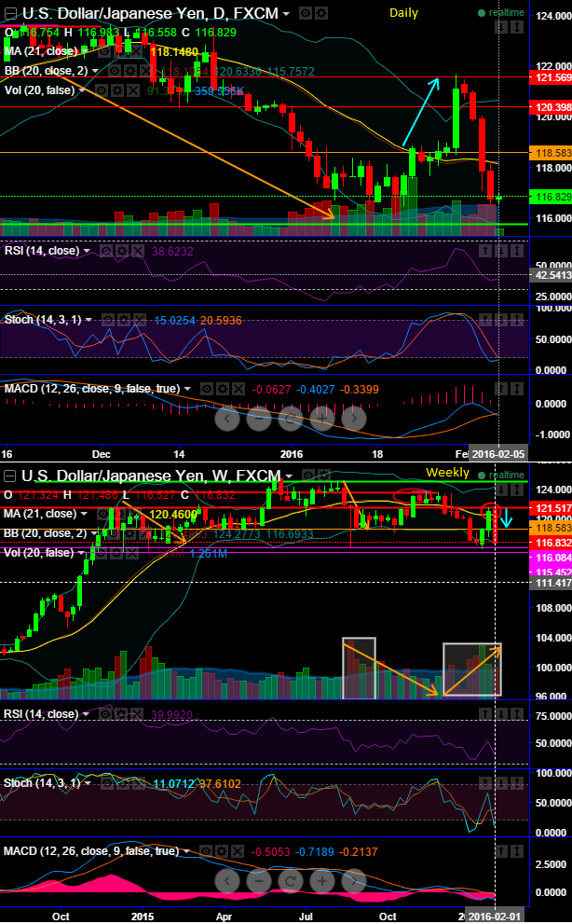Hide daily MACD using its eye icon
Screen dimensions: 572x924
tap(206, 389)
